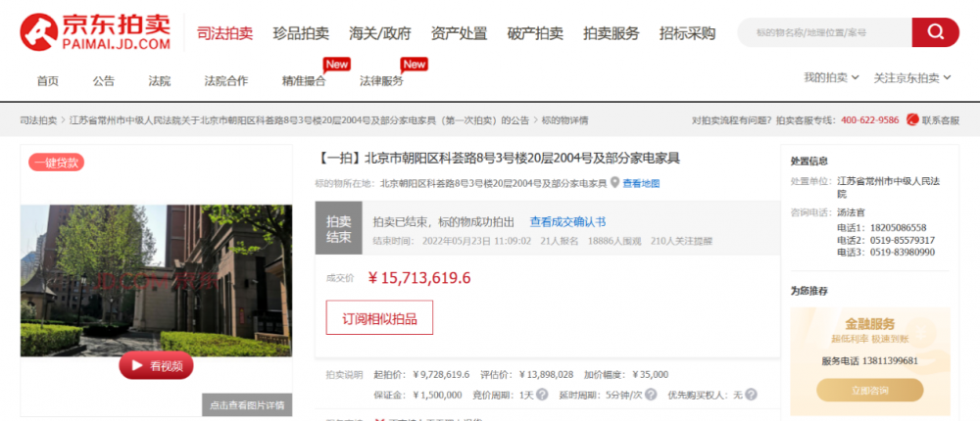Click help icon beside 优先购买权人

(x=751, y=395)
